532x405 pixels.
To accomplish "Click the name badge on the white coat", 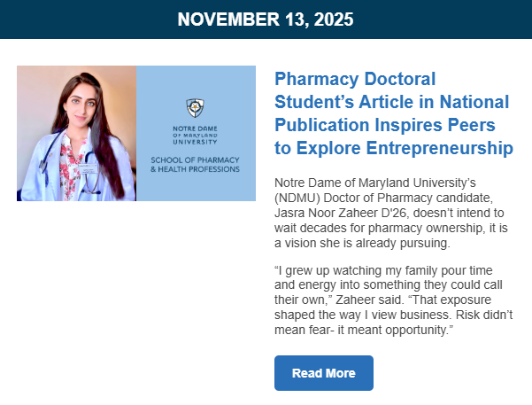I will click(x=89, y=166).
